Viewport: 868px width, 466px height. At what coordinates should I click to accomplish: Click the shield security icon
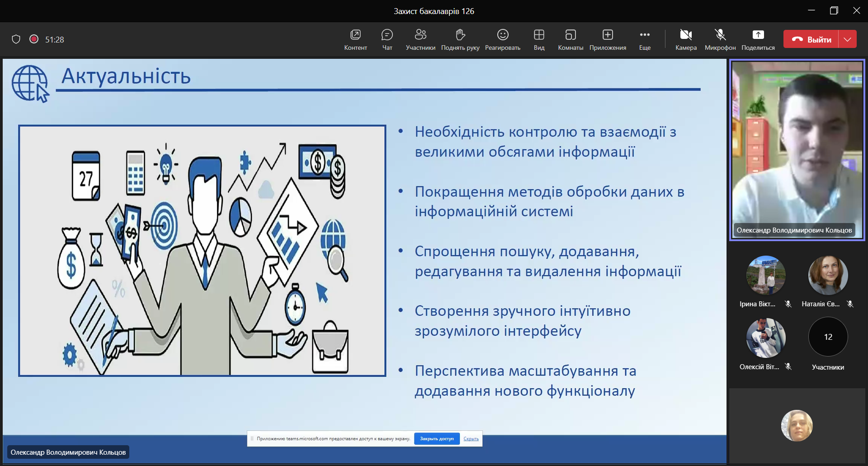[x=16, y=39]
